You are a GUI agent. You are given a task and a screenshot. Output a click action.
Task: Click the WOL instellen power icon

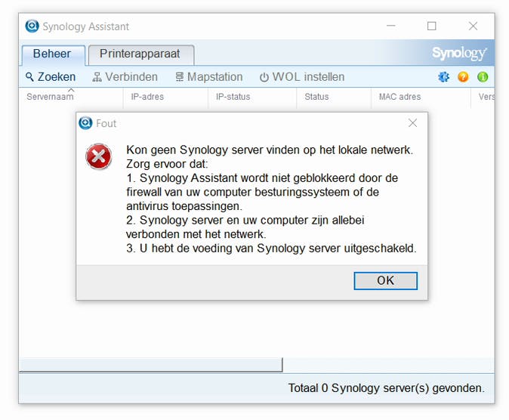pos(264,77)
